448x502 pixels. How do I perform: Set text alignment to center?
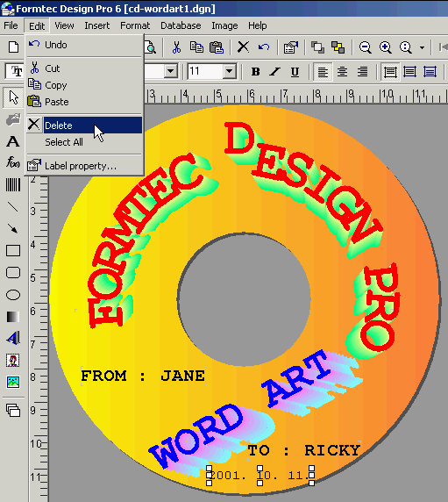point(343,72)
